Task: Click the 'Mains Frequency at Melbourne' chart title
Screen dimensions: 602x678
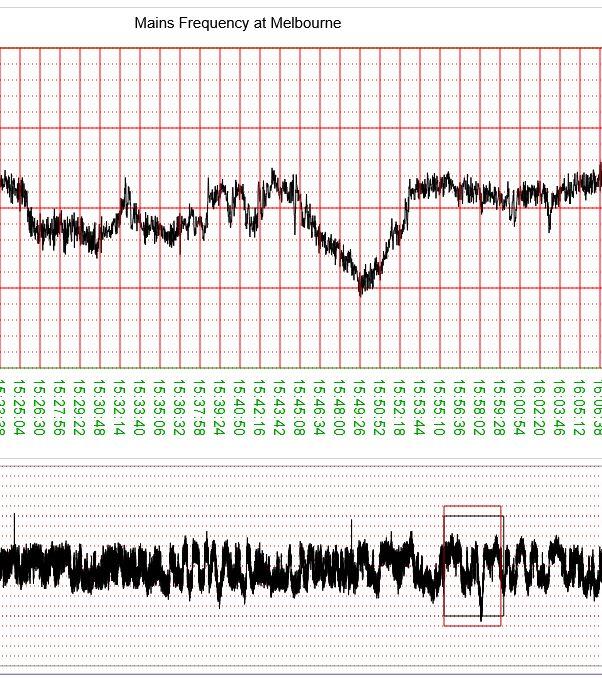Action: coord(238,22)
